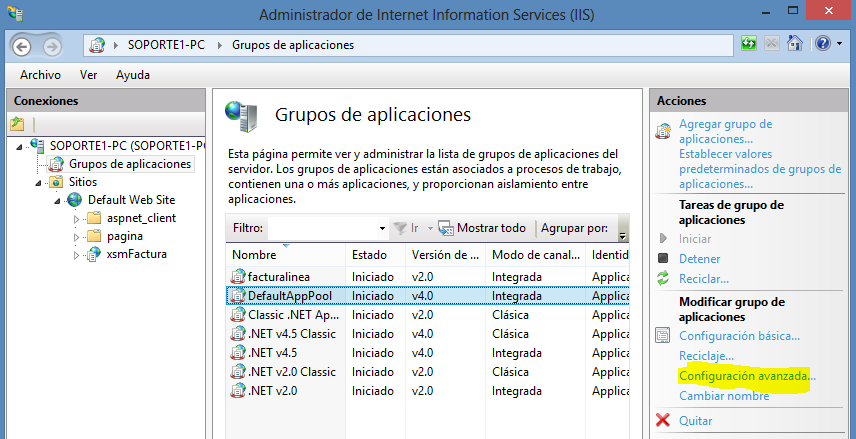This screenshot has width=856, height=439.
Task: Click the Default Web Site globe icon
Action: click(75, 200)
